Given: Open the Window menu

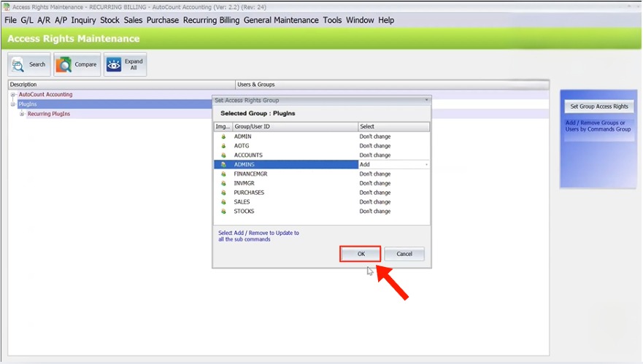Looking at the screenshot, I should coord(360,20).
